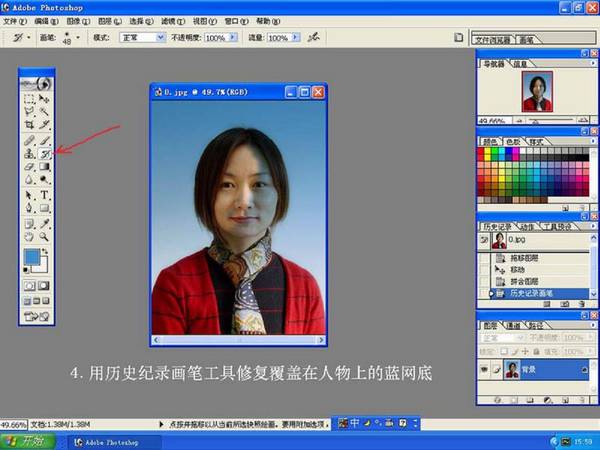This screenshot has width=600, height=450.
Task: Set history brush source to 0.jpg snapshot
Action: [484, 240]
